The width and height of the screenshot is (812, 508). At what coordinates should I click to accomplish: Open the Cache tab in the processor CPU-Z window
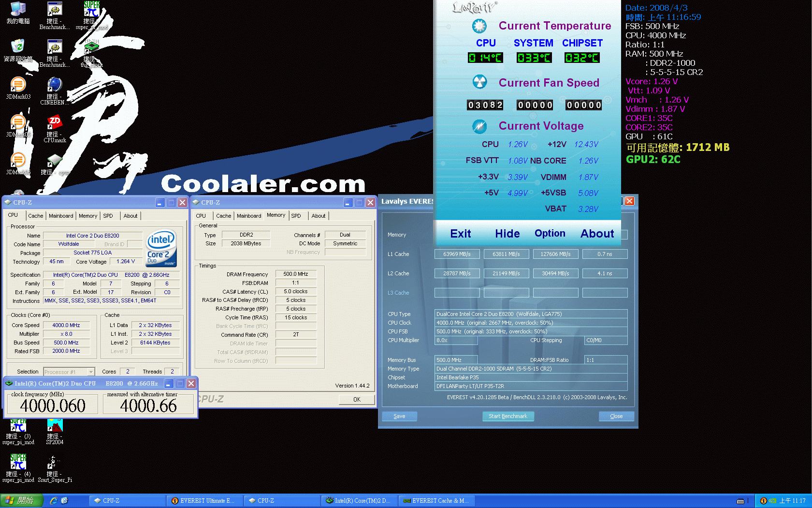pyautogui.click(x=35, y=216)
